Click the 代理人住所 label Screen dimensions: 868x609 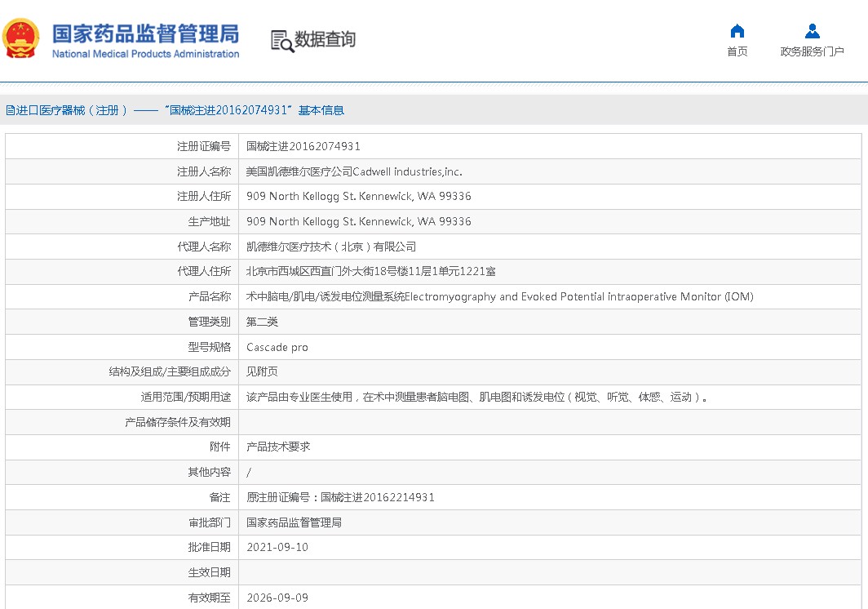[x=204, y=272]
